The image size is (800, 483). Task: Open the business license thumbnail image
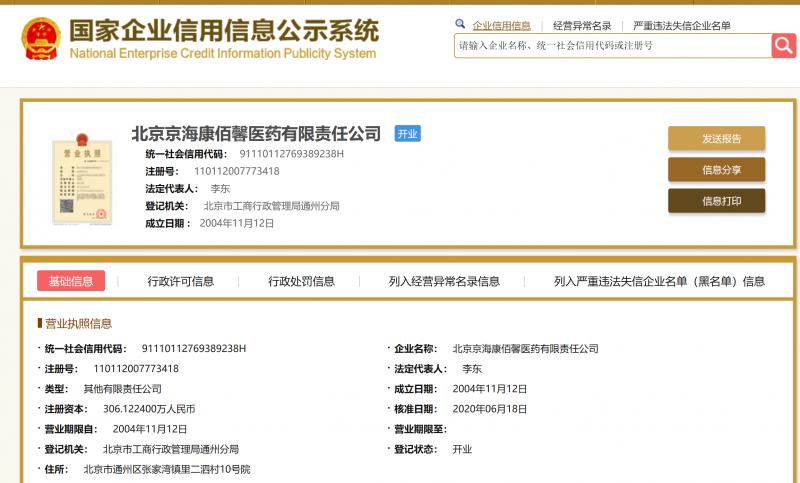(82, 179)
